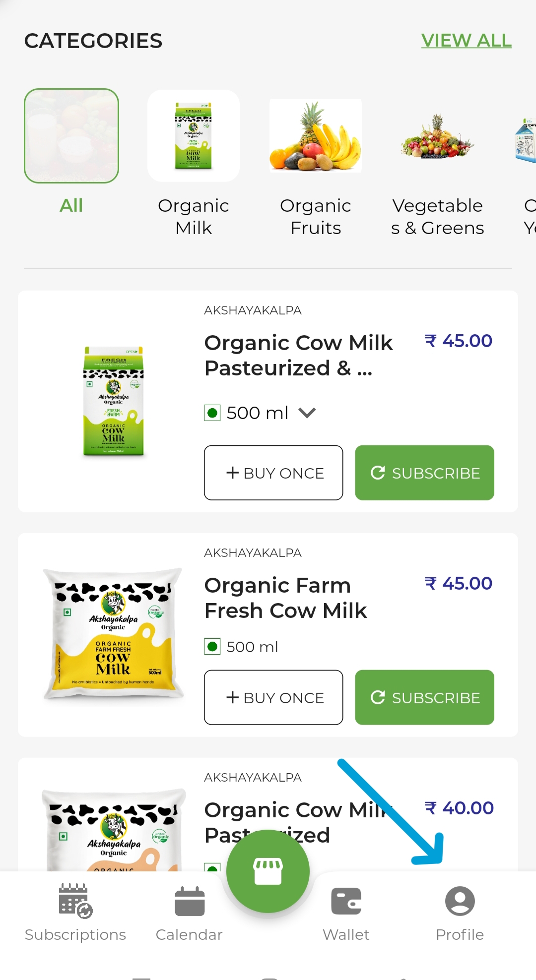Click VIEW ALL categories link
Image resolution: width=536 pixels, height=980 pixels.
tap(466, 41)
